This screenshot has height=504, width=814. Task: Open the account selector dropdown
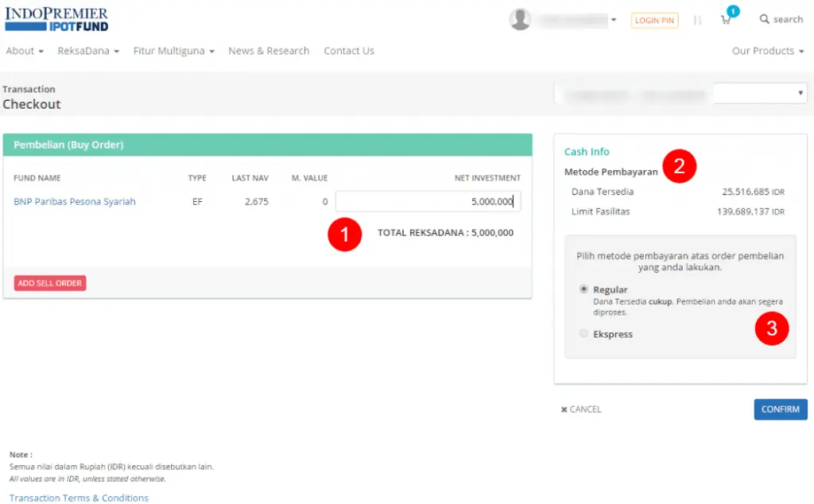point(680,94)
